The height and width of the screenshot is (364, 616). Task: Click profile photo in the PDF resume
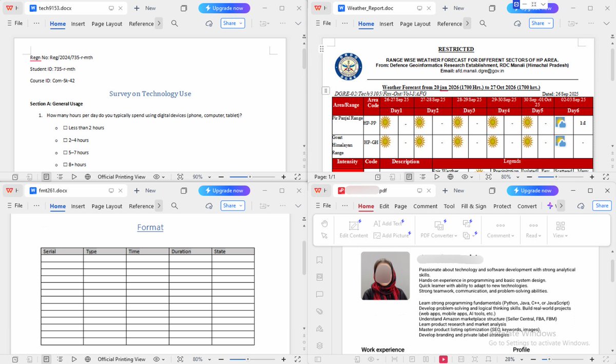coord(385,276)
